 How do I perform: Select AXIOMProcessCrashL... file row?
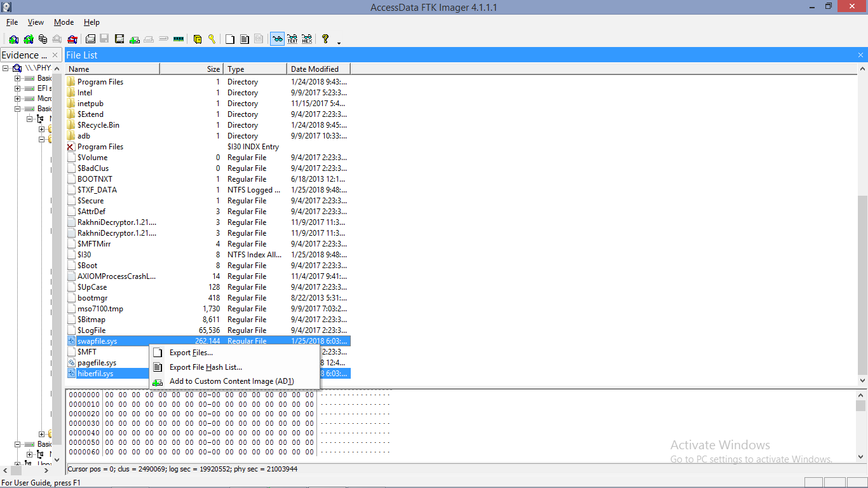point(208,276)
